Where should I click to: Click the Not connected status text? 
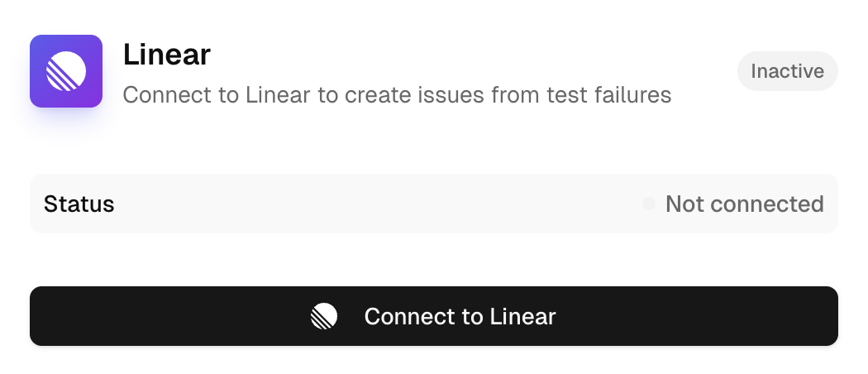point(745,204)
